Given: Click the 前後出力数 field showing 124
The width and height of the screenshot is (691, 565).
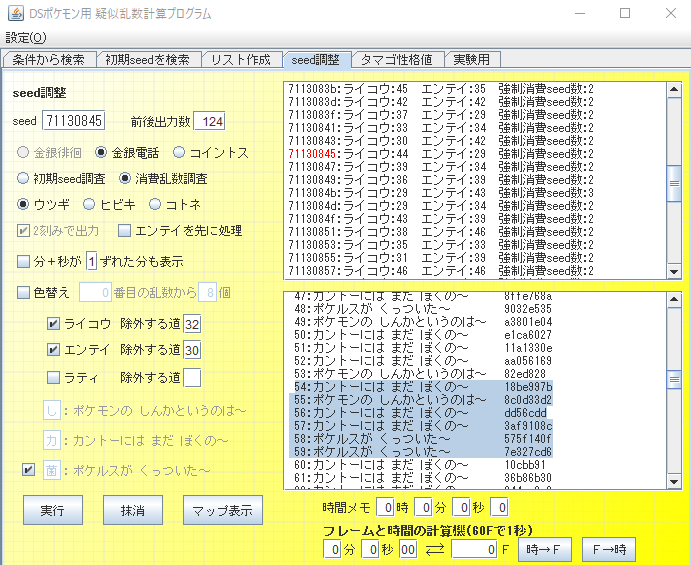Looking at the screenshot, I should pos(209,121).
